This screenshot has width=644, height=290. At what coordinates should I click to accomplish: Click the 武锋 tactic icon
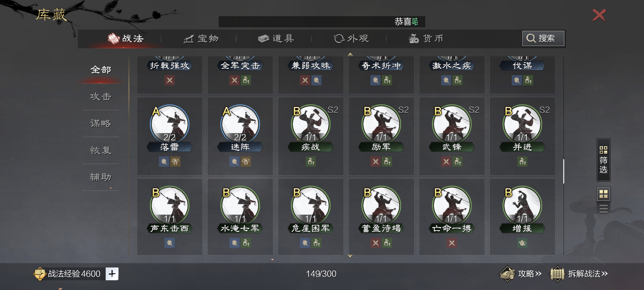coord(452,124)
